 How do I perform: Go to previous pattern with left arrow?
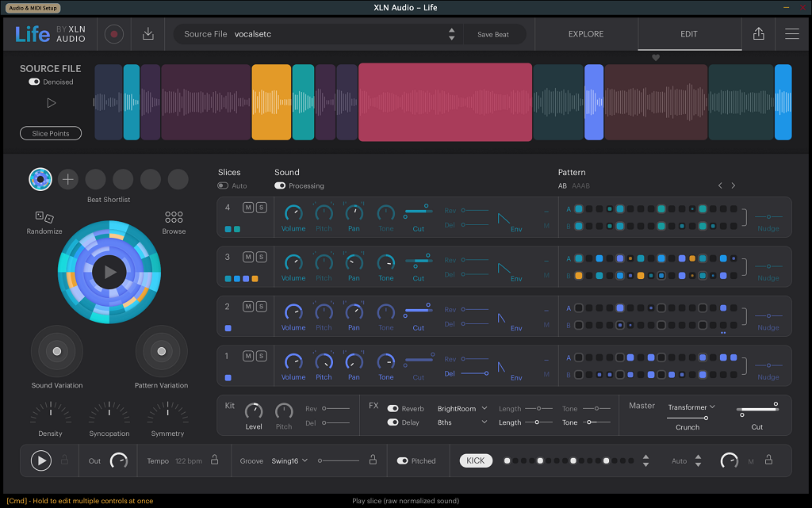(x=720, y=185)
